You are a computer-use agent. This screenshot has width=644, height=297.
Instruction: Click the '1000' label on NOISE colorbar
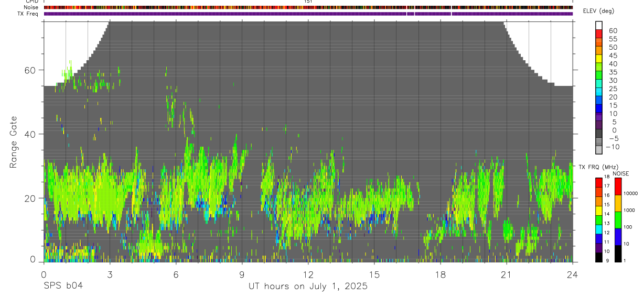coord(629,210)
